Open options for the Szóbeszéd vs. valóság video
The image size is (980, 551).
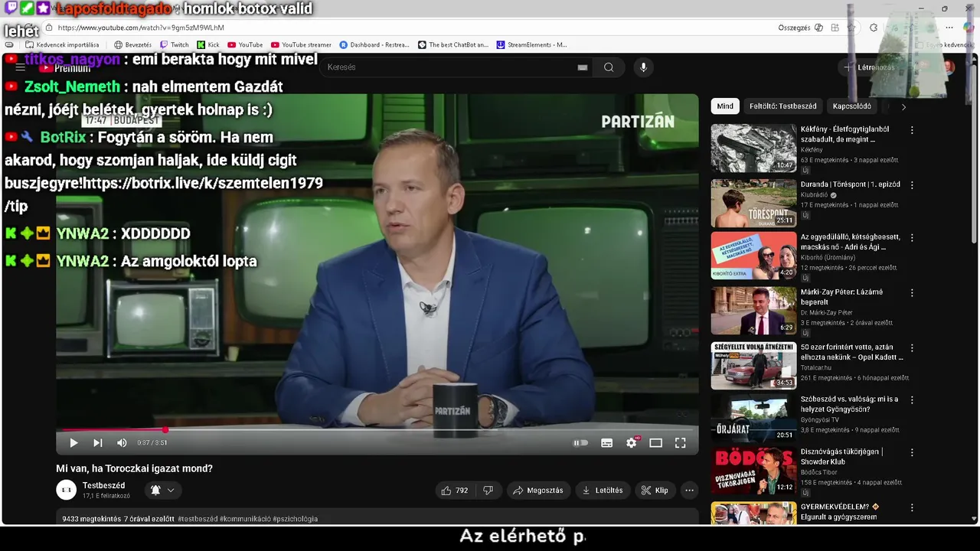tap(912, 400)
